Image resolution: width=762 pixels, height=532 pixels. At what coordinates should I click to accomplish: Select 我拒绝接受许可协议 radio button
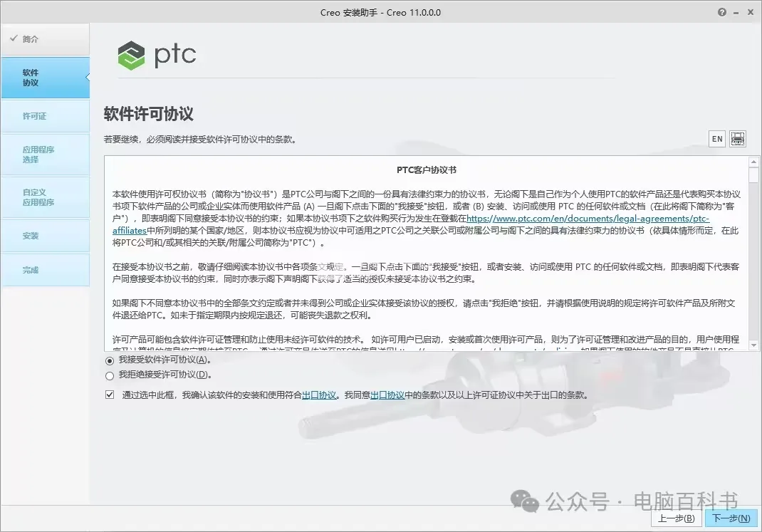click(110, 375)
